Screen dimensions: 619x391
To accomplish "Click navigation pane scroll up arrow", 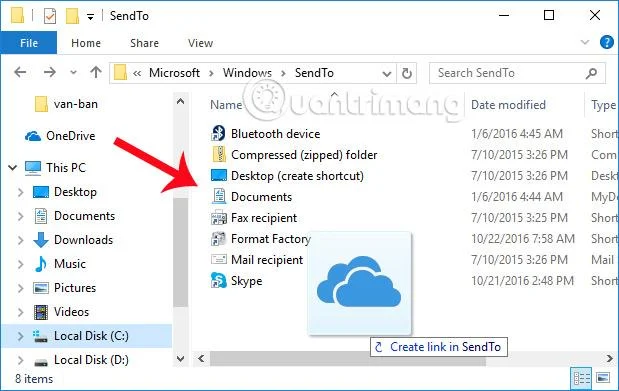I will (180, 102).
